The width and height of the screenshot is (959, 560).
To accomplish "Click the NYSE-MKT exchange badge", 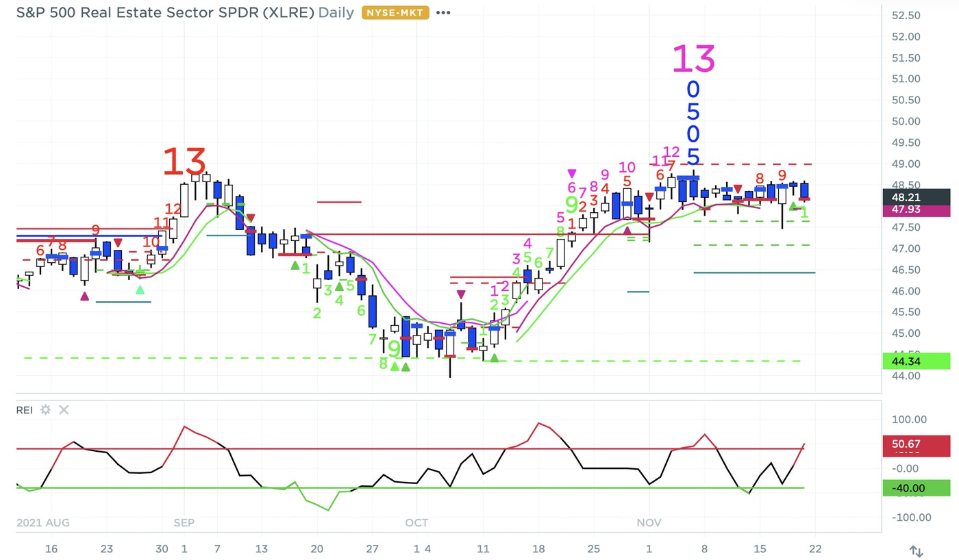I will (397, 12).
